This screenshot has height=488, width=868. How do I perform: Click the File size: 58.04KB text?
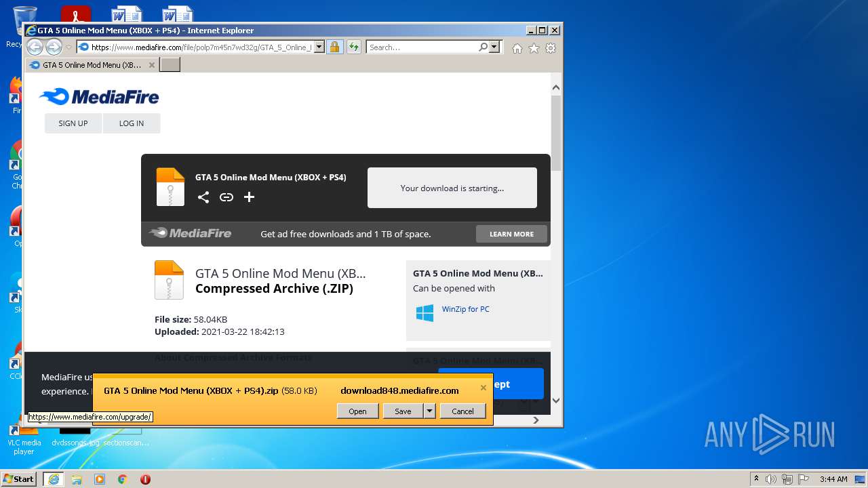coord(191,319)
